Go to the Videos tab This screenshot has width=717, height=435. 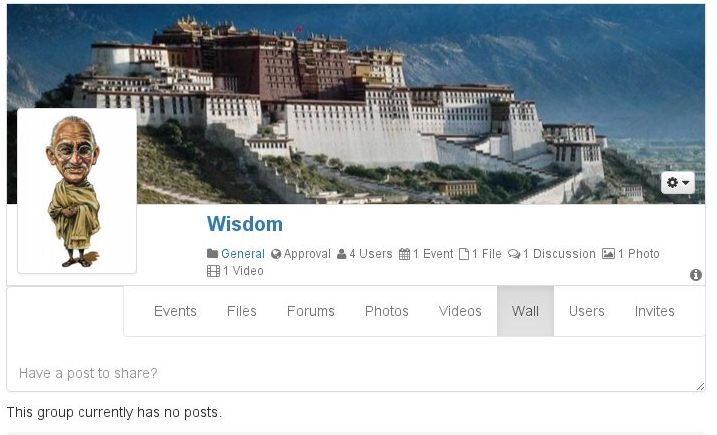pyautogui.click(x=460, y=311)
